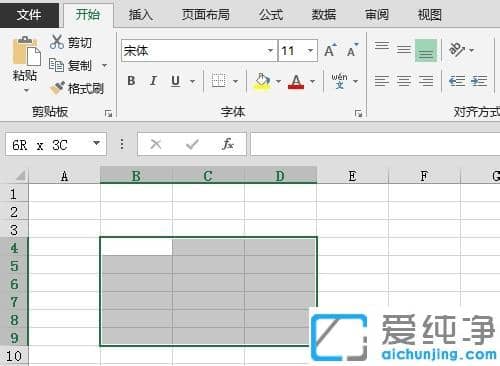This screenshot has height=366, width=500.
Task: Click the phonetic guide (wén) icon
Action: pyautogui.click(x=339, y=81)
